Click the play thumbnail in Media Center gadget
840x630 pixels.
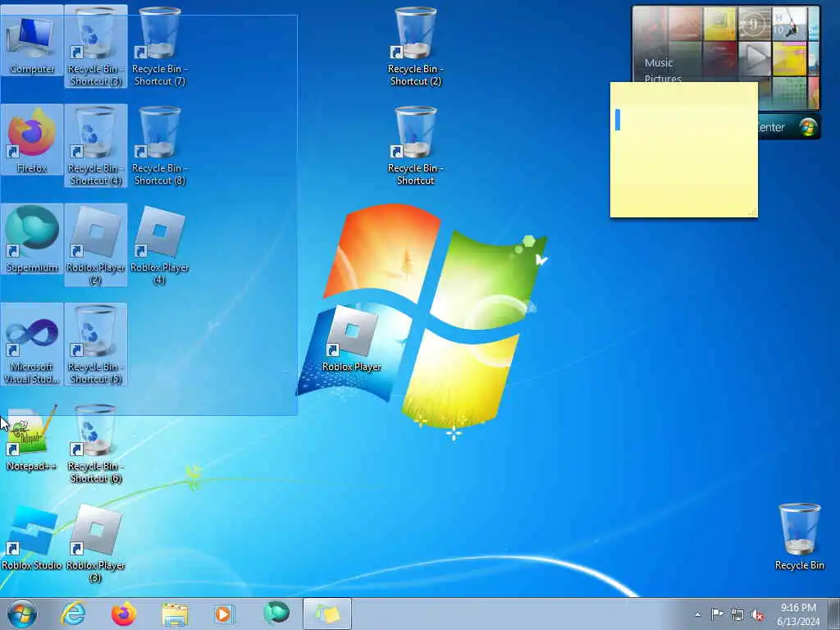755,58
